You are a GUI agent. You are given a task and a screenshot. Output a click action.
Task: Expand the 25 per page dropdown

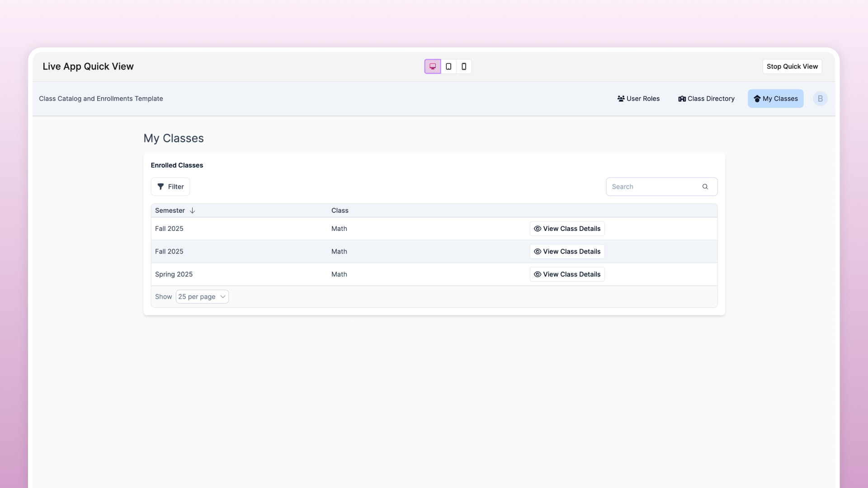[x=202, y=297]
